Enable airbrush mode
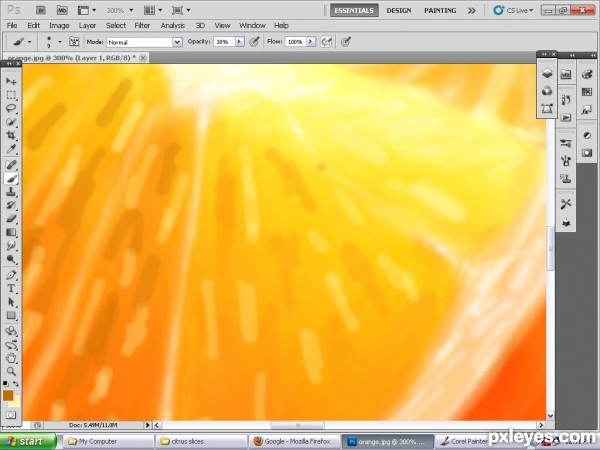 pos(326,41)
